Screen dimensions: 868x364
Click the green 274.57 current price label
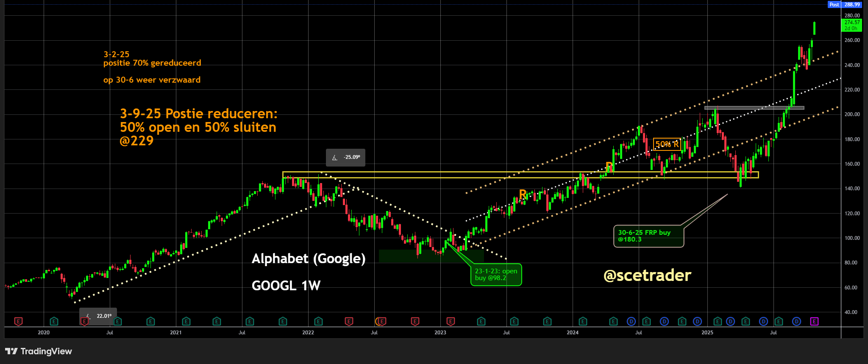pyautogui.click(x=852, y=25)
